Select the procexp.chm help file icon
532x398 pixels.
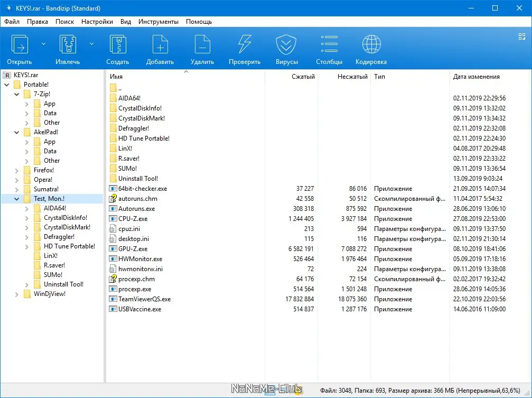113,279
